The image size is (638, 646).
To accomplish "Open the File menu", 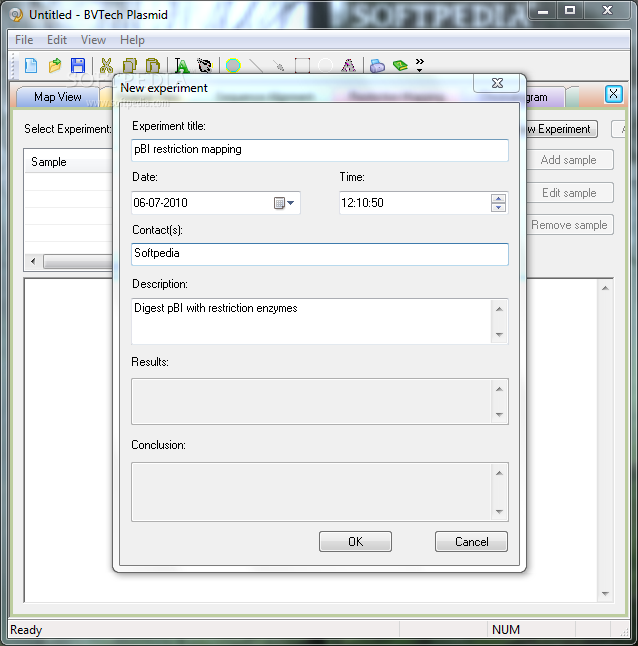I will tap(24, 40).
